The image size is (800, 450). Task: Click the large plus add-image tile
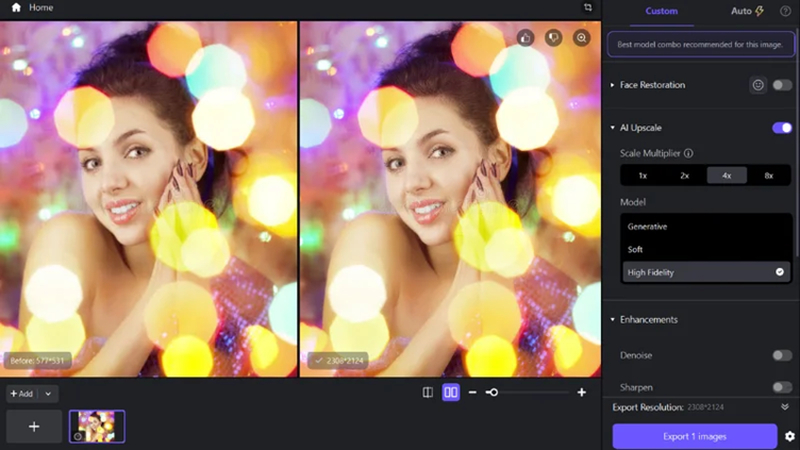click(34, 427)
